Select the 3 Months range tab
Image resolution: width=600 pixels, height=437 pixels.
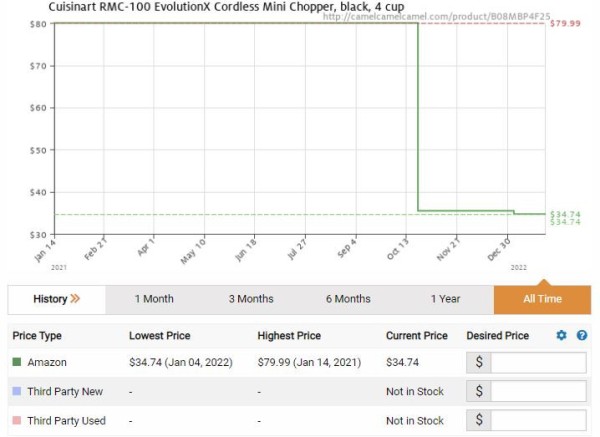tap(251, 299)
